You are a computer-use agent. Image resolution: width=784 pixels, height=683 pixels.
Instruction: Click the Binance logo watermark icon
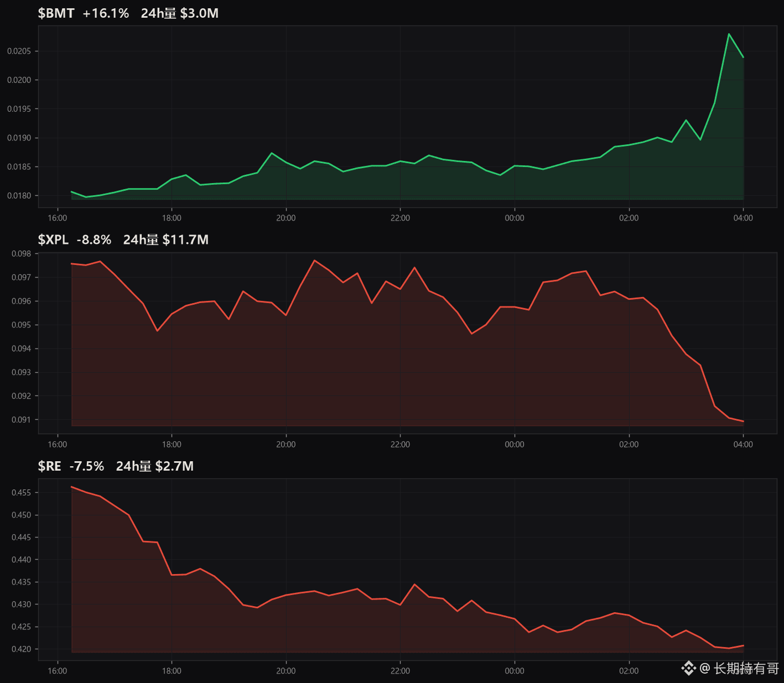688,669
